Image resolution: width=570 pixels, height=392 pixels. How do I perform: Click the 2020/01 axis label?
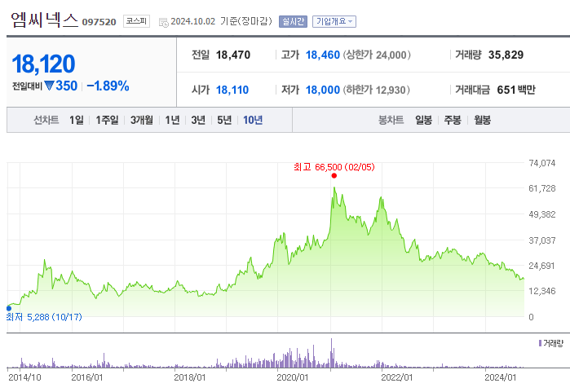tap(293, 377)
